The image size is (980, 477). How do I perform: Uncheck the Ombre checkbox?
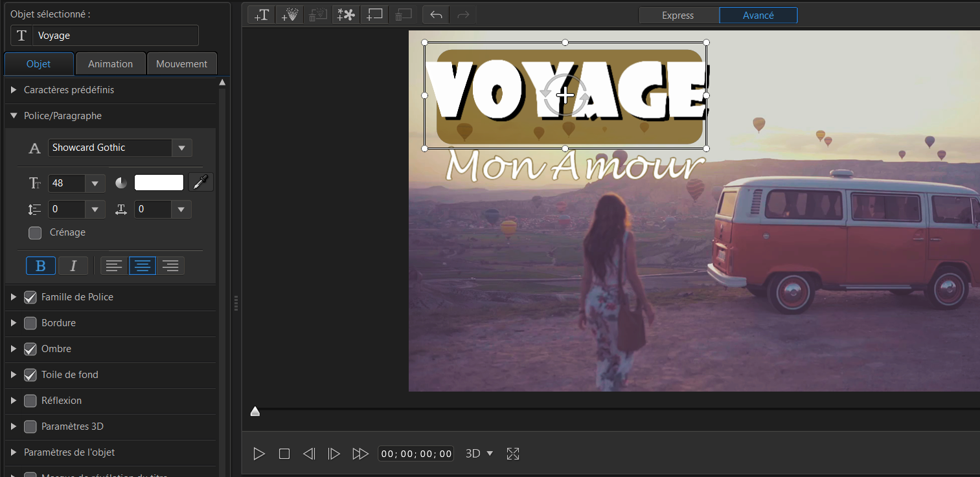click(30, 349)
